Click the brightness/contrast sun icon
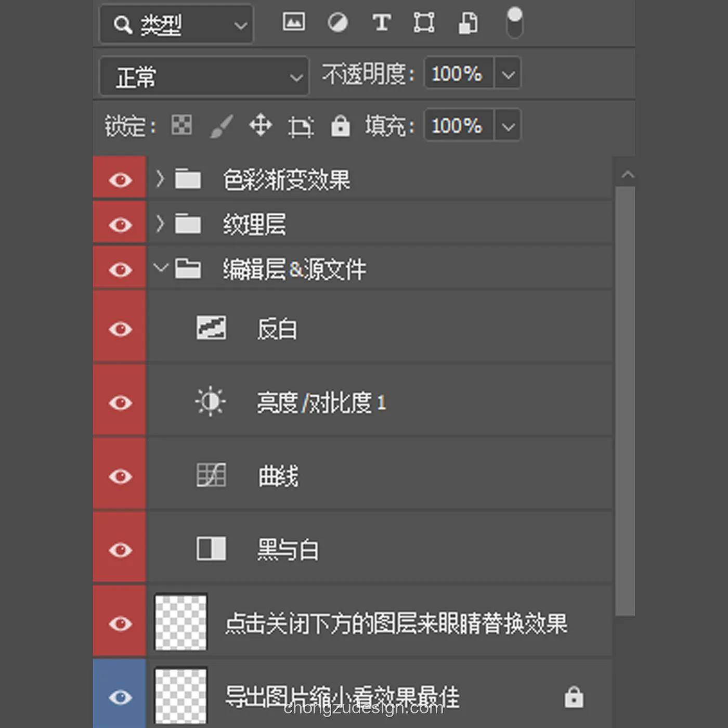Image resolution: width=728 pixels, height=728 pixels. (x=211, y=401)
